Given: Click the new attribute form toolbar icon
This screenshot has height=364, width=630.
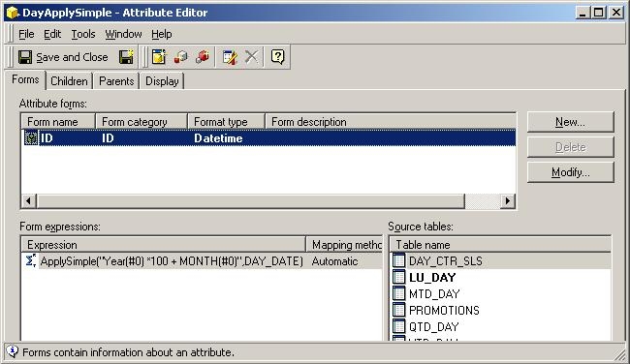Looking at the screenshot, I should (159, 57).
